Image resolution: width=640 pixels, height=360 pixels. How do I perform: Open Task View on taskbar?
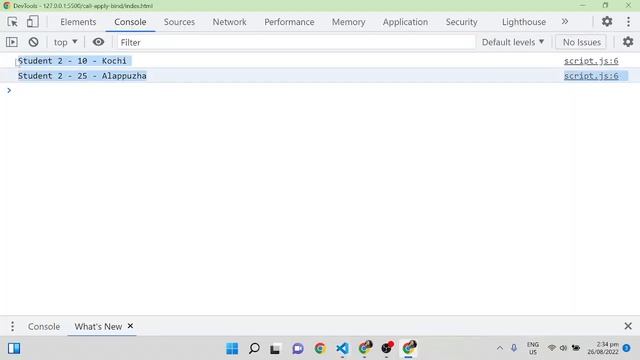pos(276,348)
